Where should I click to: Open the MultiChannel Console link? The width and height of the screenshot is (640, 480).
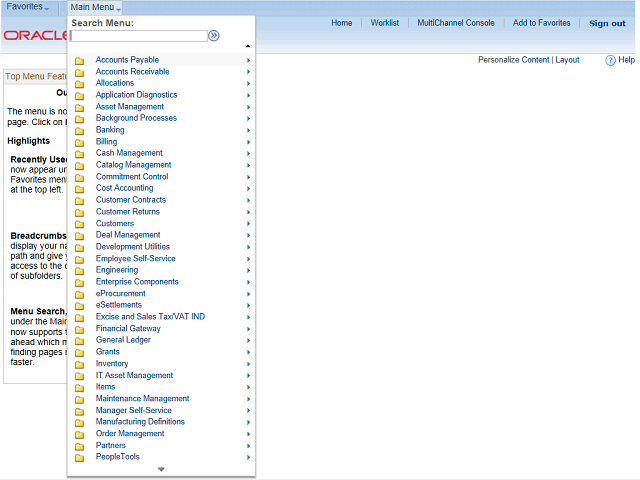coord(456,23)
